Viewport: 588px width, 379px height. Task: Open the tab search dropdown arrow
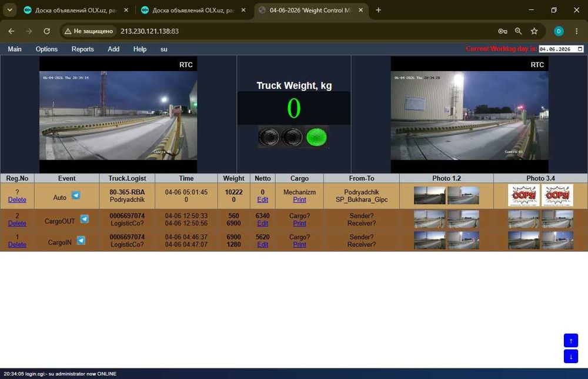pyautogui.click(x=10, y=10)
